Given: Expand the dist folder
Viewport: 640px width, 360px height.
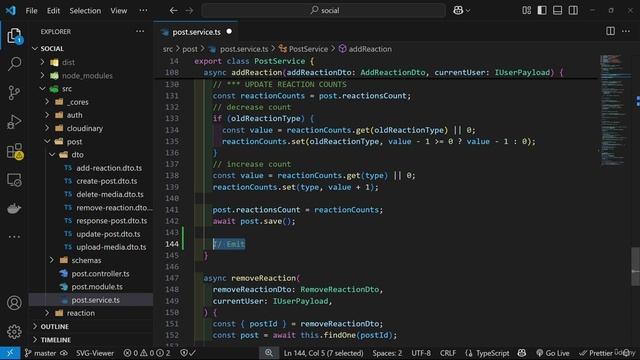Looking at the screenshot, I should (x=42, y=62).
